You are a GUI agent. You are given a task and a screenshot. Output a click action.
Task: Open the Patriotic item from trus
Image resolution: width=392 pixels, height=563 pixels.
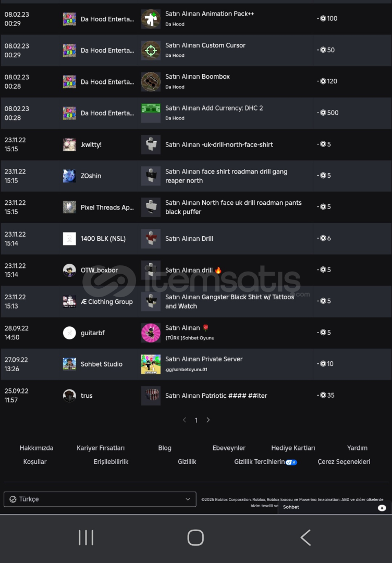tap(216, 396)
